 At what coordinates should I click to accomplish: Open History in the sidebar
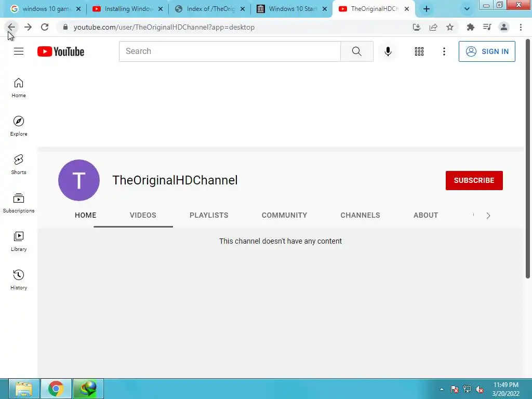click(19, 280)
